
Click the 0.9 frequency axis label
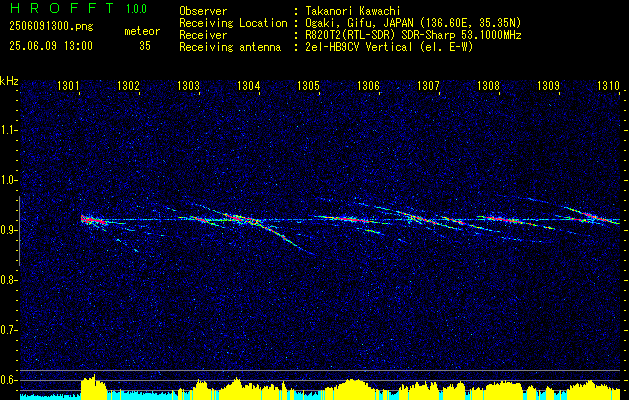[9, 230]
